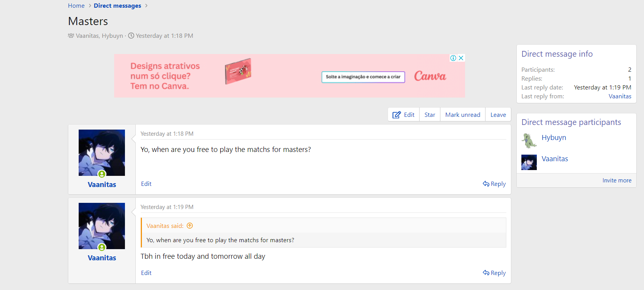Screen dimensions: 644x290
Task: Go to Home breadcrumb
Action: tap(76, 6)
